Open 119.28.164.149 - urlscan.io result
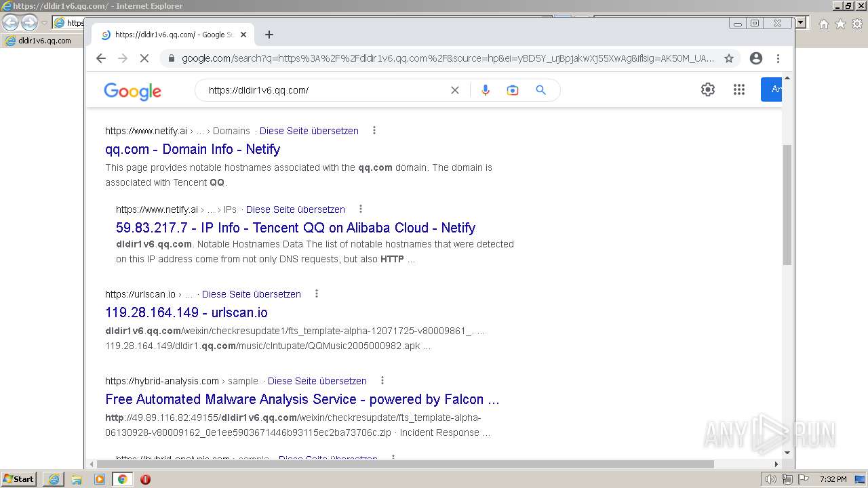Image resolution: width=868 pixels, height=488 pixels. click(186, 312)
